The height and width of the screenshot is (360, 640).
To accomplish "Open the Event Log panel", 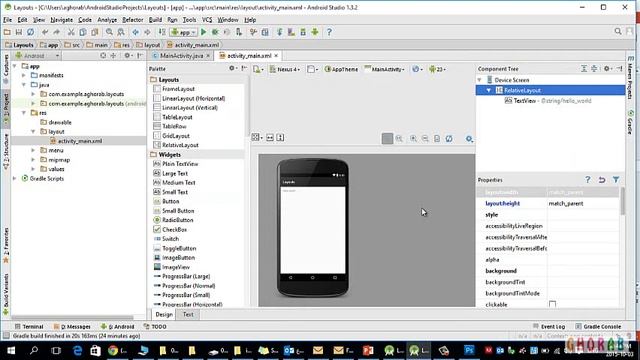I will [x=549, y=327].
